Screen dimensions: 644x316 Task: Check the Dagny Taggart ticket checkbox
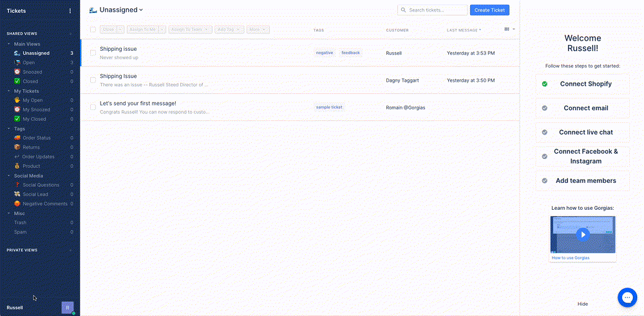click(93, 80)
